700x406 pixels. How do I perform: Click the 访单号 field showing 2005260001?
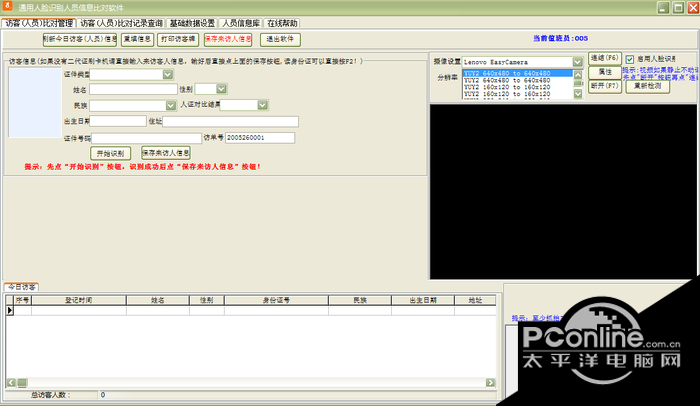point(260,138)
